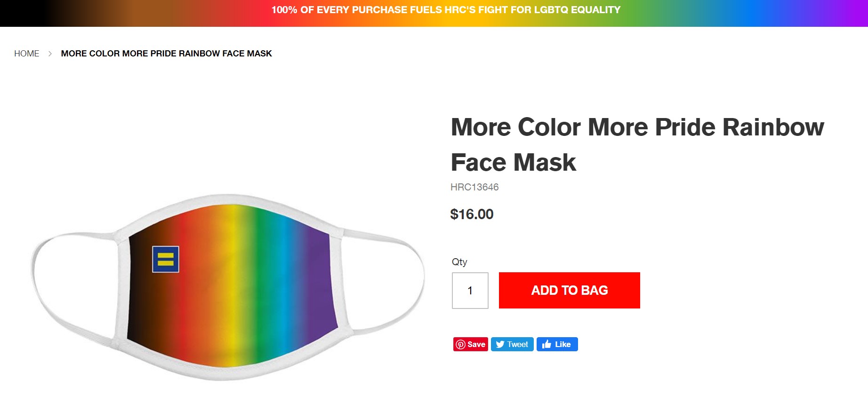Focus the Qty quantity input box

pos(470,291)
